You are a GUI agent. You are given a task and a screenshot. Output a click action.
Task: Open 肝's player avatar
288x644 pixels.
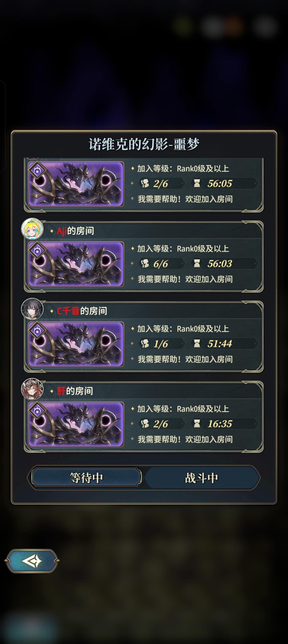pyautogui.click(x=32, y=389)
